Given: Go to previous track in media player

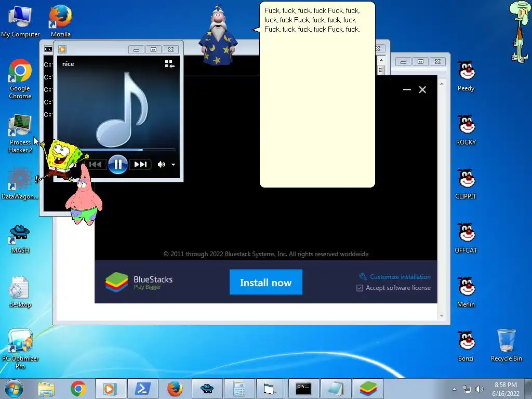Looking at the screenshot, I should coord(95,165).
